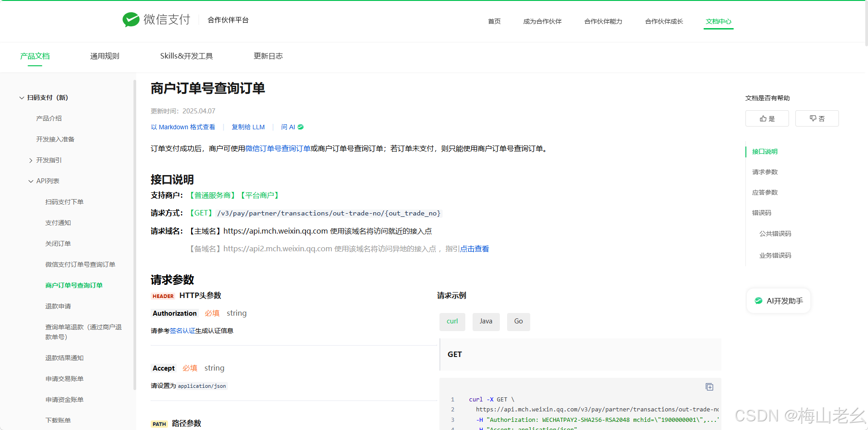Open 关闭订单 sidebar item
The width and height of the screenshot is (868, 430).
click(58, 244)
